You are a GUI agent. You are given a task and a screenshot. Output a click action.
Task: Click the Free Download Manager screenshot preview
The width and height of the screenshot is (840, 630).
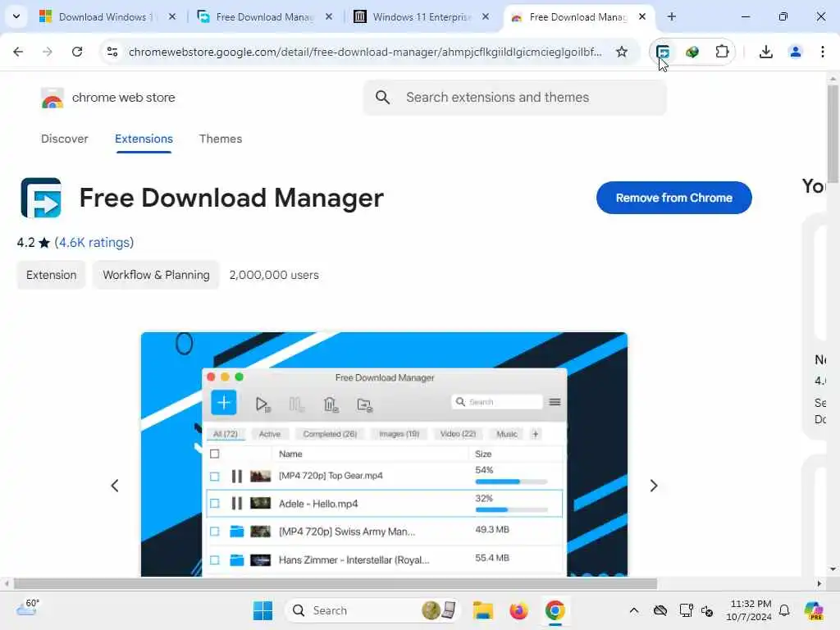click(x=384, y=454)
